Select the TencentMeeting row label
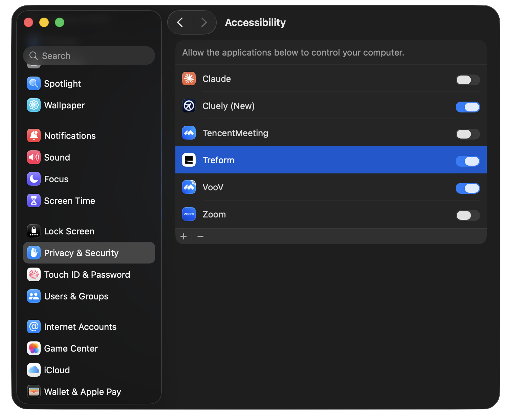 pyautogui.click(x=235, y=133)
